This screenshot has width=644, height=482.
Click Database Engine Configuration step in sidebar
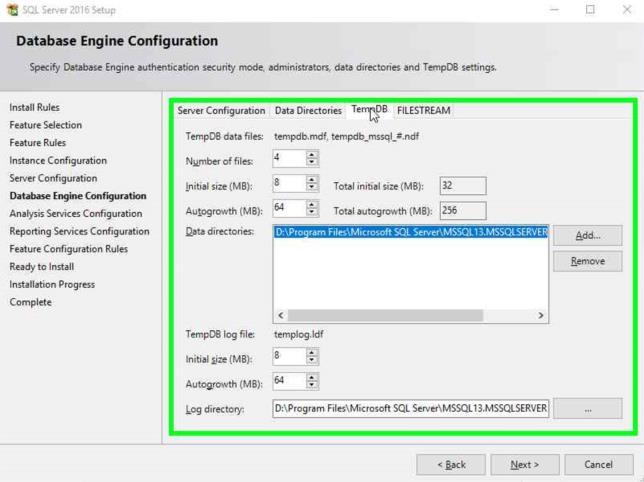78,196
